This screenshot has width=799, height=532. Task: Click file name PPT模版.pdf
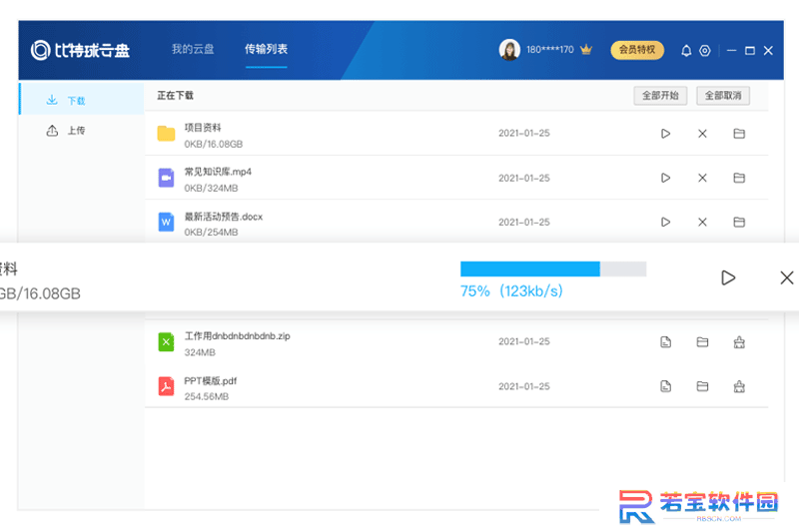[211, 381]
